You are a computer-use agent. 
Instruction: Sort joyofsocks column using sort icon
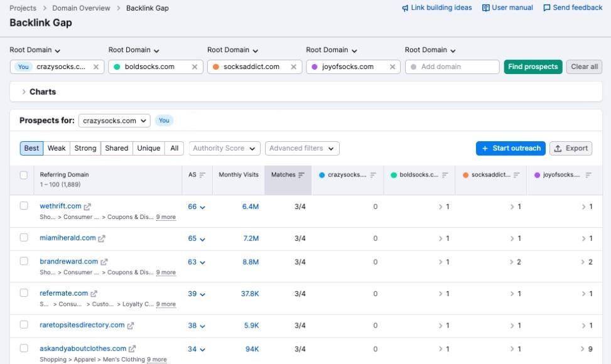(588, 175)
